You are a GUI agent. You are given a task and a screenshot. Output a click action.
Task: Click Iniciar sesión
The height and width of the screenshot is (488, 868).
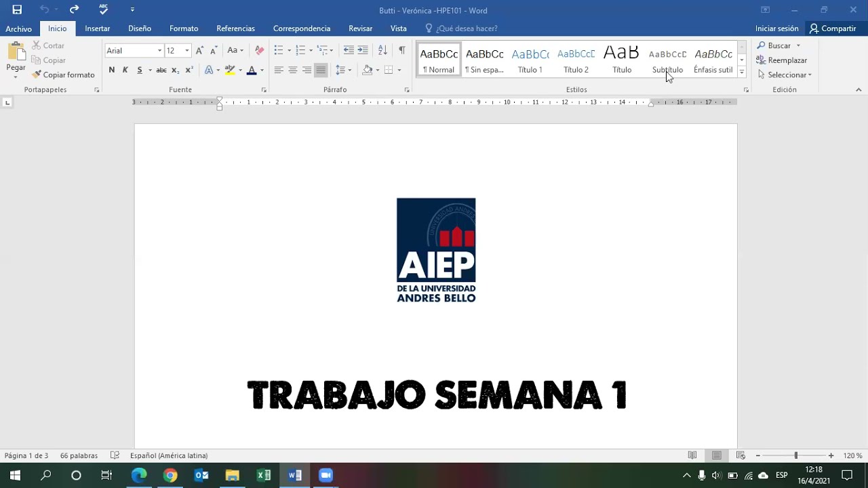click(x=777, y=28)
